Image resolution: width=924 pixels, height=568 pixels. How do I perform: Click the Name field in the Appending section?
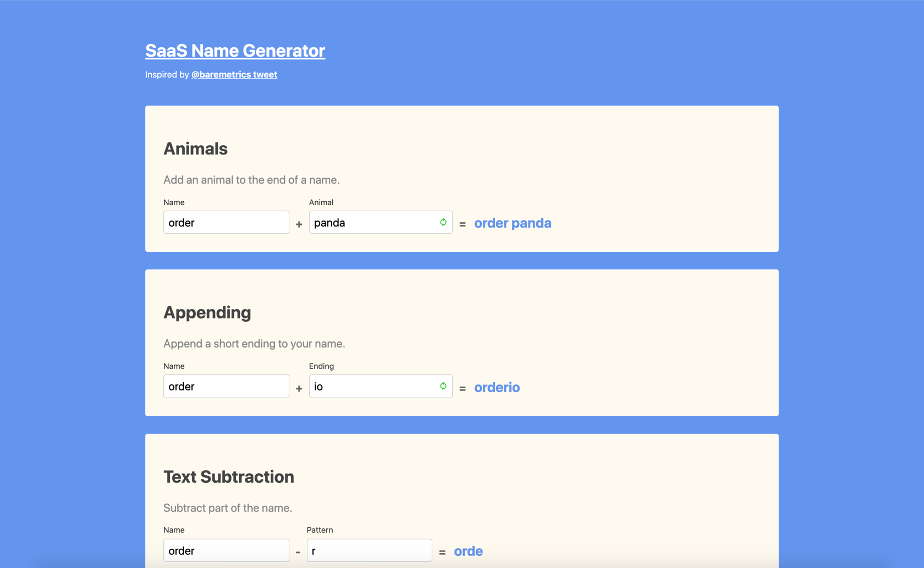coord(226,386)
